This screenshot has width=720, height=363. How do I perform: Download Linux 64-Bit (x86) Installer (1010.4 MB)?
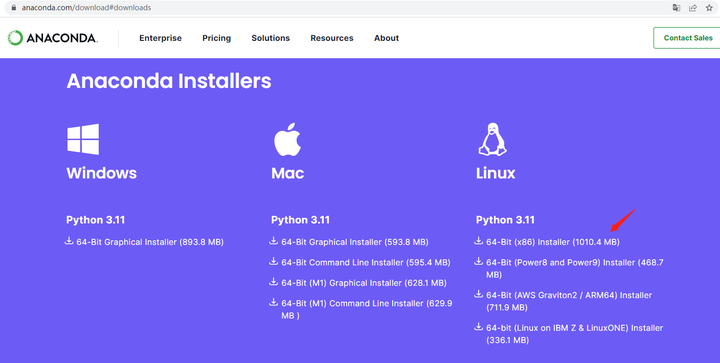(x=553, y=242)
